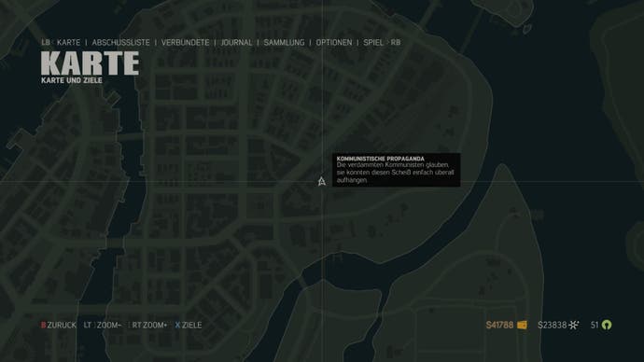Select the LB bumper prompt
Screen dimensions: 644x362
(46, 42)
